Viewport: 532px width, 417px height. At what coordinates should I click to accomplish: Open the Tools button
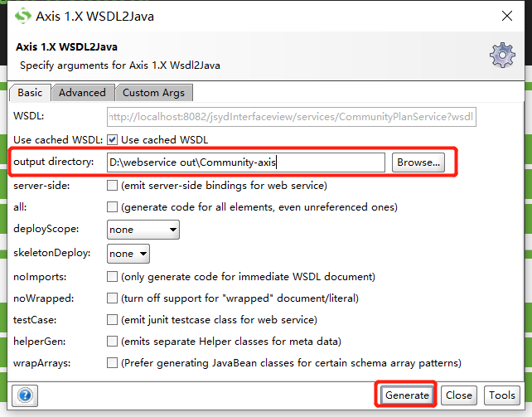click(502, 395)
